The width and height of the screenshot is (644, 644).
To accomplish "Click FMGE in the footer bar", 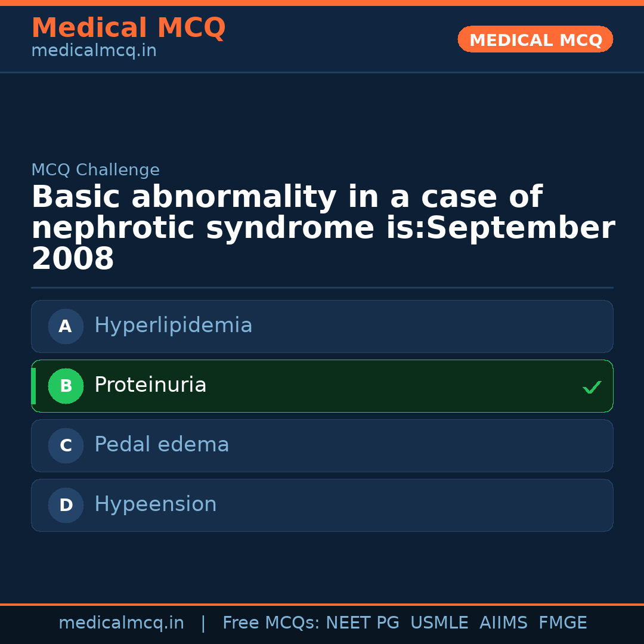I will [562, 623].
